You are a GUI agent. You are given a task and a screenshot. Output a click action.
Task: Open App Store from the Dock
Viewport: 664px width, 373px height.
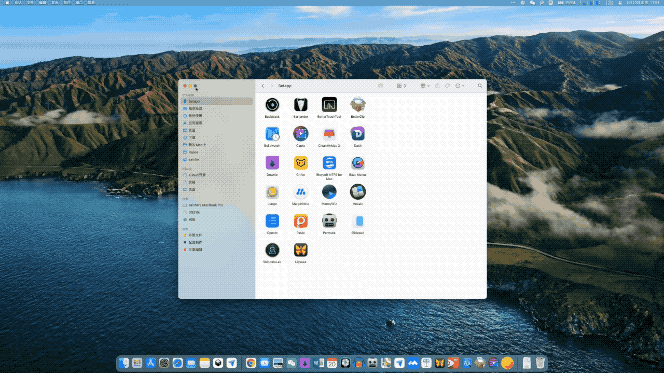click(x=150, y=363)
